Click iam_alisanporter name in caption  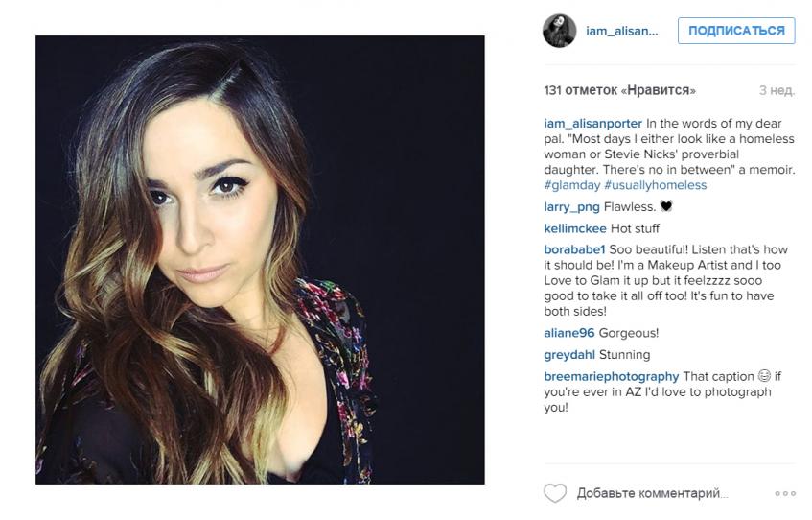[593, 124]
